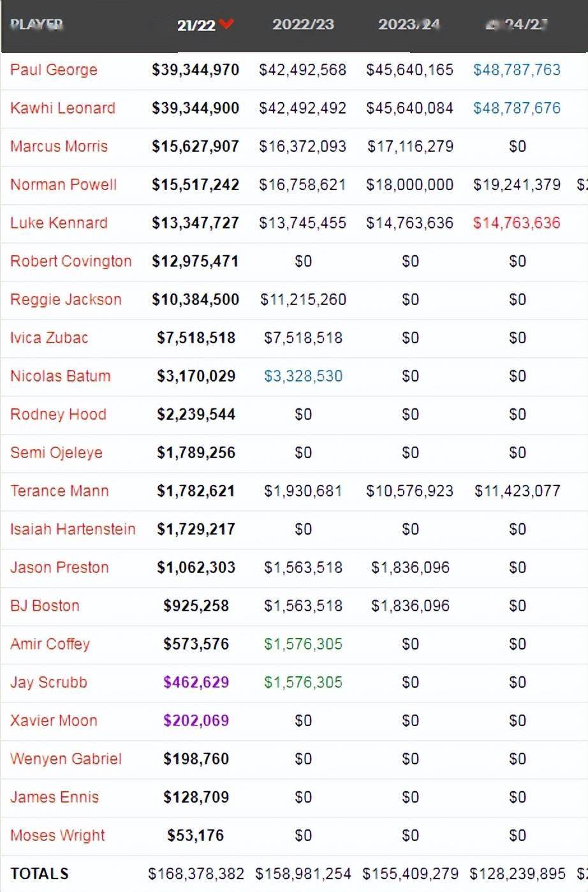Select the 2023/24 column header
The image size is (588, 892).
[x=409, y=24]
